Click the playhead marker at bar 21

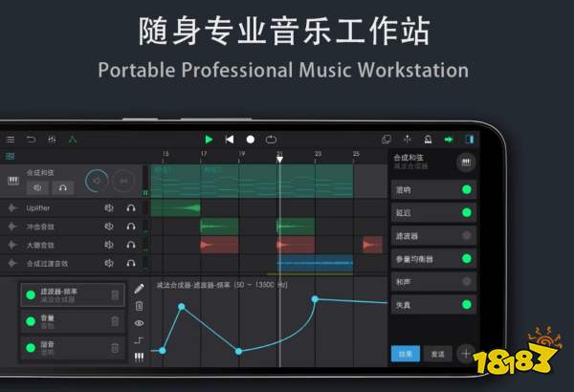click(x=279, y=160)
